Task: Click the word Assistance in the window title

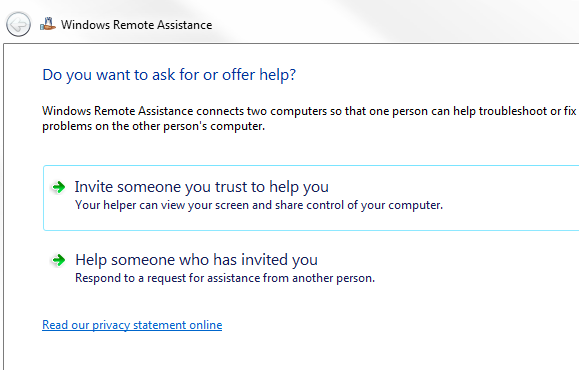Action: tap(184, 25)
